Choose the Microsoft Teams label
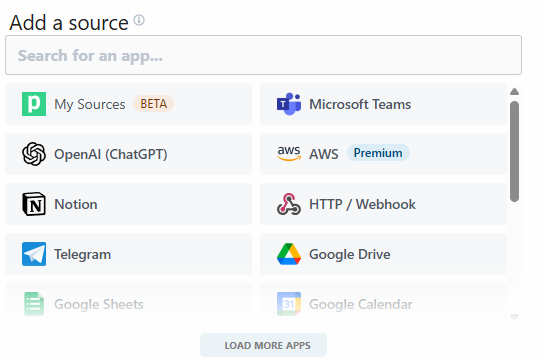Screen dimensions: 546x361 point(360,104)
